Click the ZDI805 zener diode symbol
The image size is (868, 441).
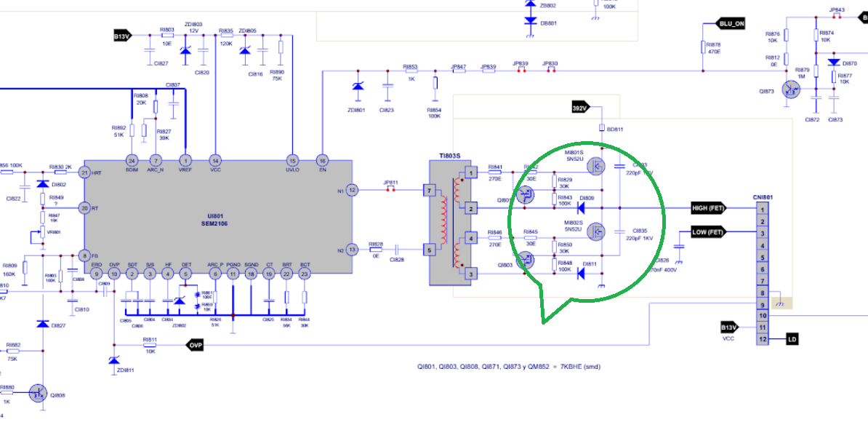click(x=245, y=50)
